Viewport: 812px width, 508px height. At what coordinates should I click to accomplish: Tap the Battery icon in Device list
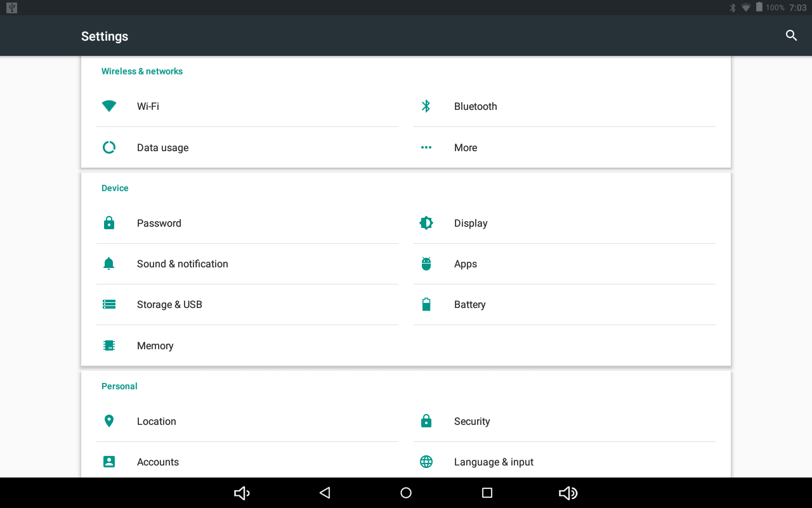[x=426, y=304]
